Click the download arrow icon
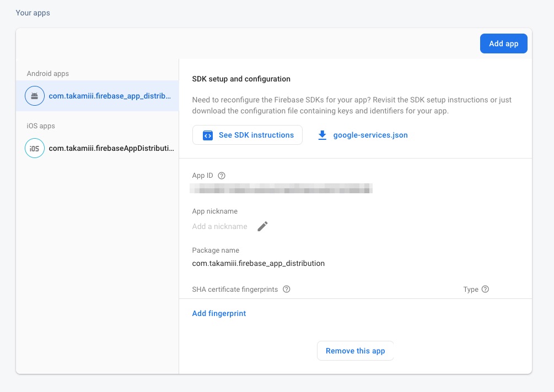Viewport: 554px width, 392px height. 322,135
